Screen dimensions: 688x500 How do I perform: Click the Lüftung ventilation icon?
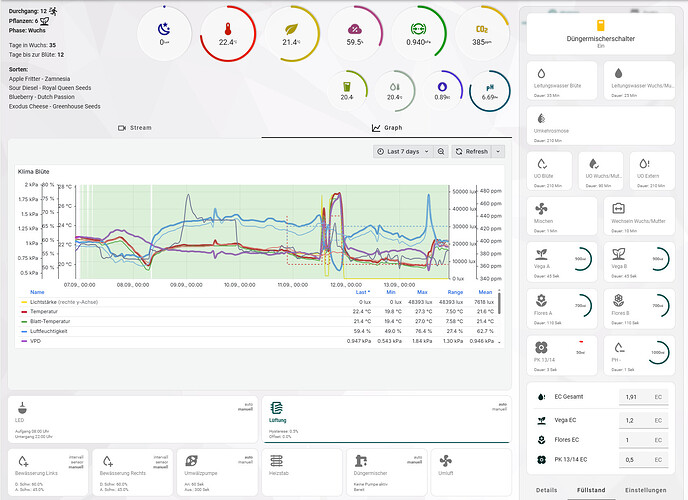click(277, 409)
